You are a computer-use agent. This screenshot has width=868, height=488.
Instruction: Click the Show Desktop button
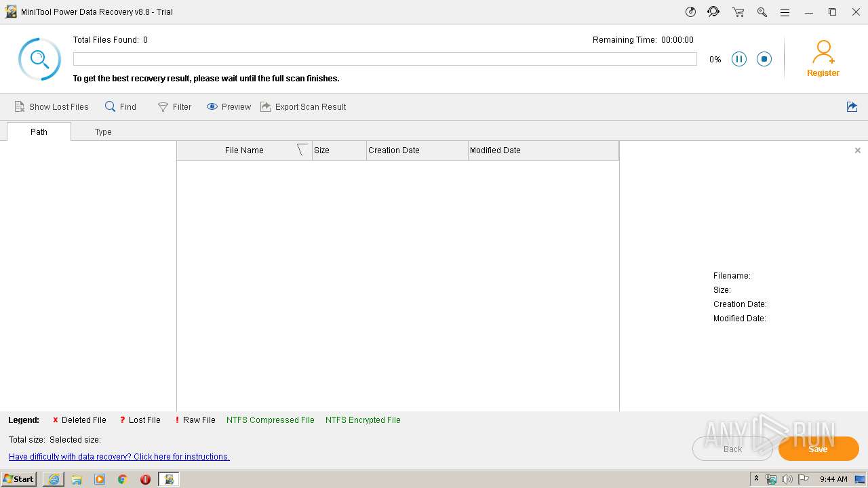tap(861, 479)
